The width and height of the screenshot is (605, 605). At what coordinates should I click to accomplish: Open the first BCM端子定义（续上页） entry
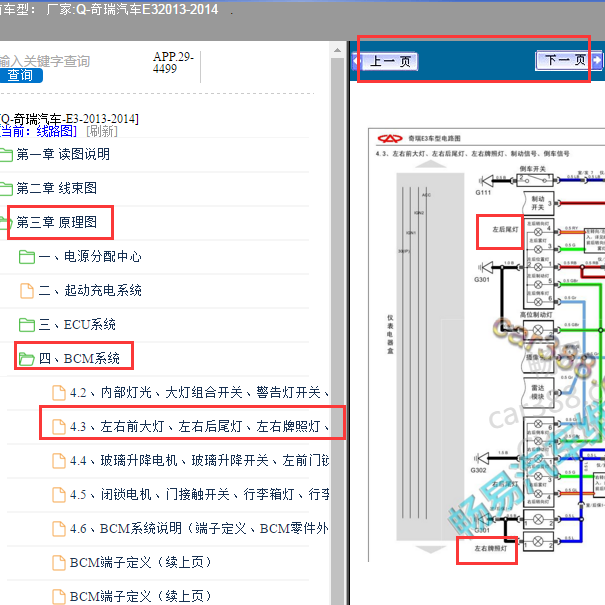tap(140, 563)
